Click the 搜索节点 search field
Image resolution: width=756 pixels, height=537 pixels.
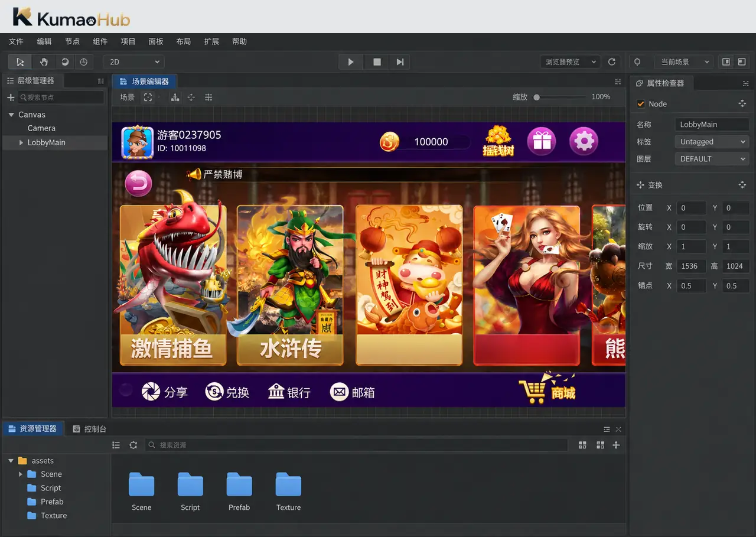click(61, 97)
